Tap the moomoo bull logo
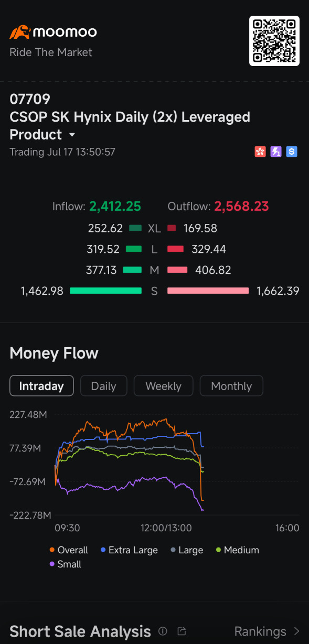Image resolution: width=309 pixels, height=644 pixels. pyautogui.click(x=20, y=32)
